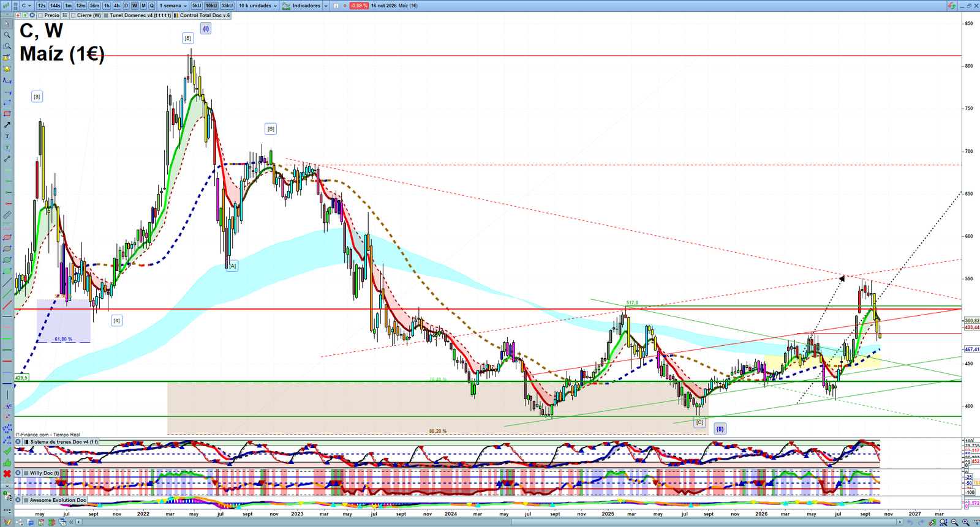This screenshot has height=527, width=980.
Task: Click the 35kU units button
Action: point(227,6)
